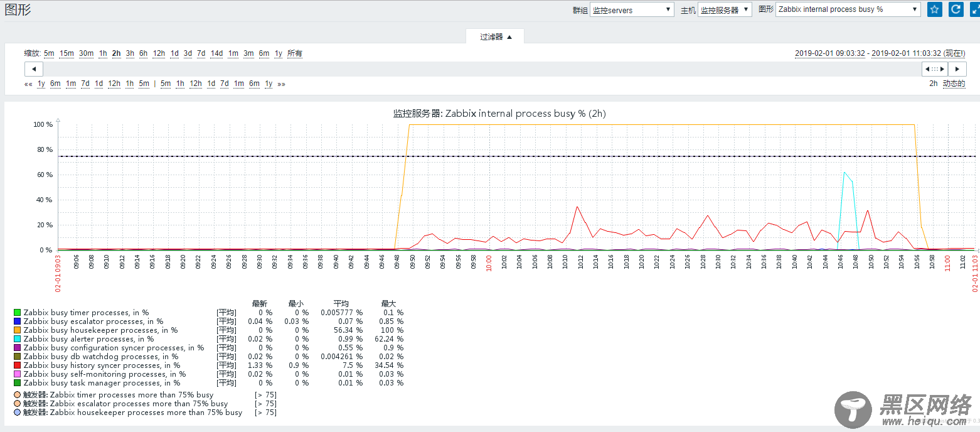Image resolution: width=980 pixels, height=432 pixels.
Task: Select the bold 2h zoom option
Action: click(116, 53)
